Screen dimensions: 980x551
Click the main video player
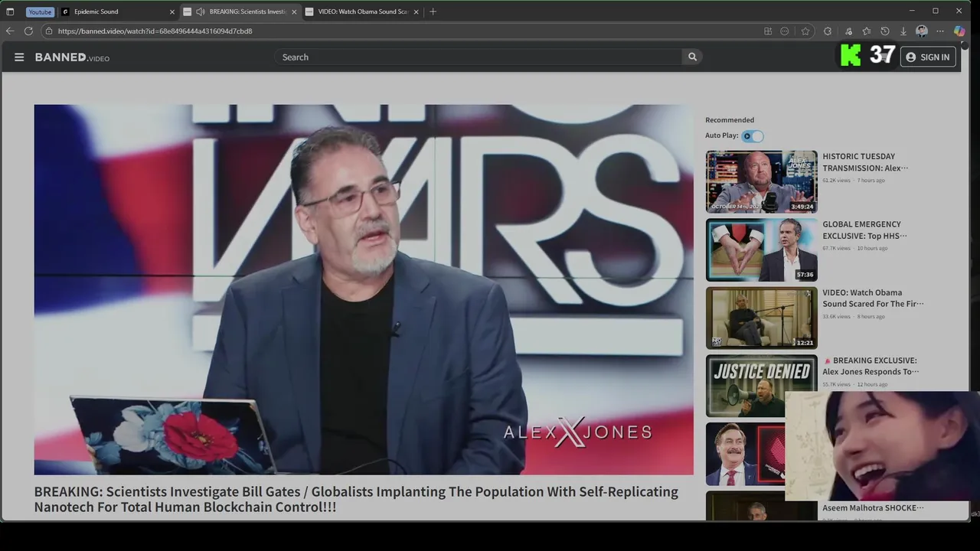(x=364, y=289)
